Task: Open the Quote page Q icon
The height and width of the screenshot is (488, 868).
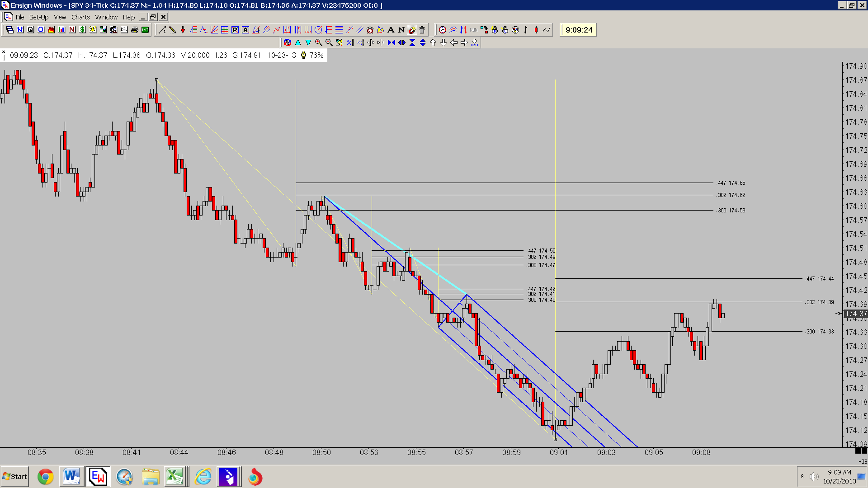Action: click(31, 30)
